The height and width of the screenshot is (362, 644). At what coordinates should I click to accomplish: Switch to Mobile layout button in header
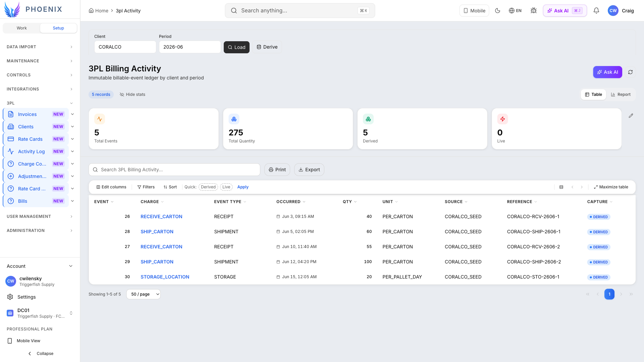474,11
